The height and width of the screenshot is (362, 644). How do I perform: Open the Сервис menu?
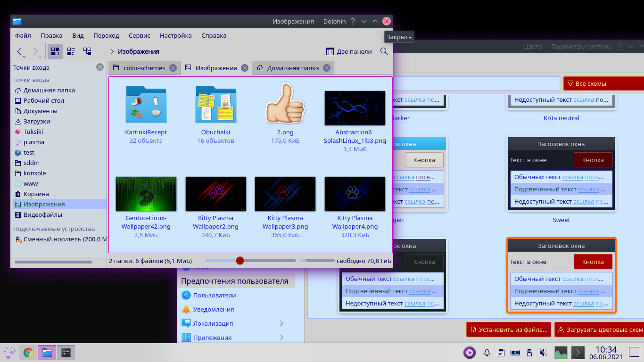pos(139,35)
